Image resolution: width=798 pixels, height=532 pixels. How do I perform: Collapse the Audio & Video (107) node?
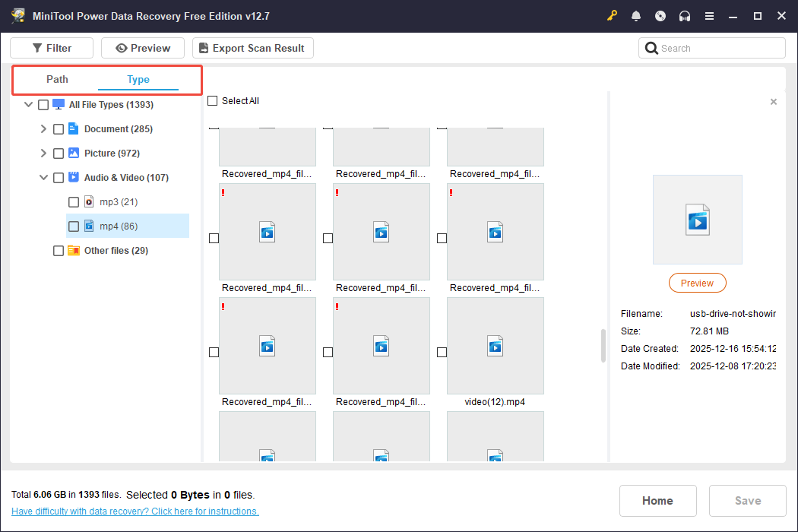click(x=43, y=178)
